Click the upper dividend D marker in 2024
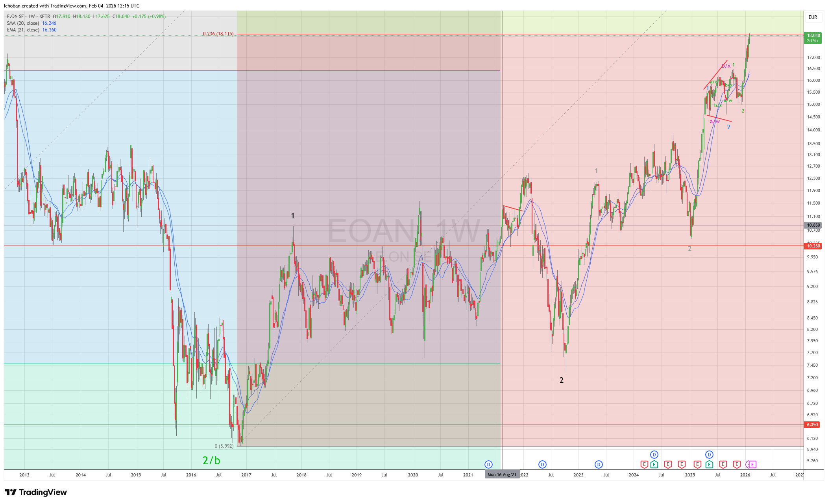 [x=654, y=455]
